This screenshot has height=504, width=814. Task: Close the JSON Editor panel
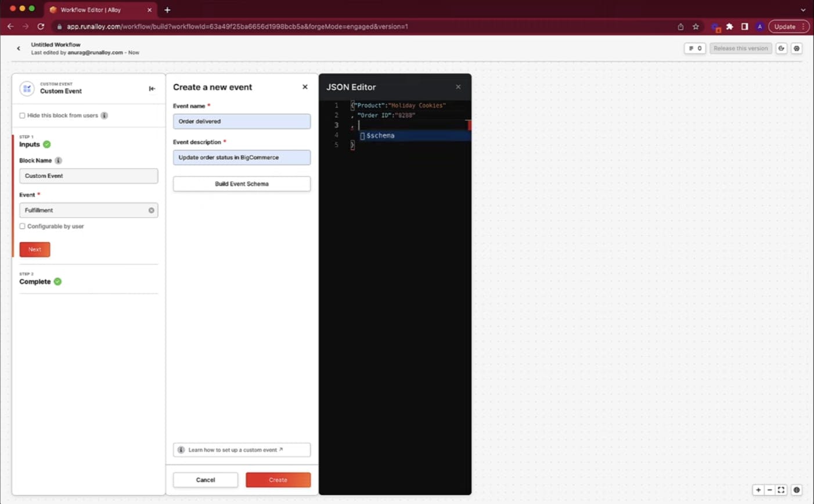coord(458,87)
